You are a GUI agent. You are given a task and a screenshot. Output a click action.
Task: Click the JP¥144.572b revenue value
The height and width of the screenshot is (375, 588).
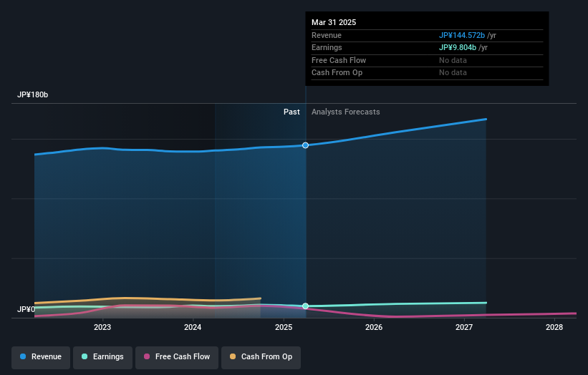pyautogui.click(x=462, y=35)
